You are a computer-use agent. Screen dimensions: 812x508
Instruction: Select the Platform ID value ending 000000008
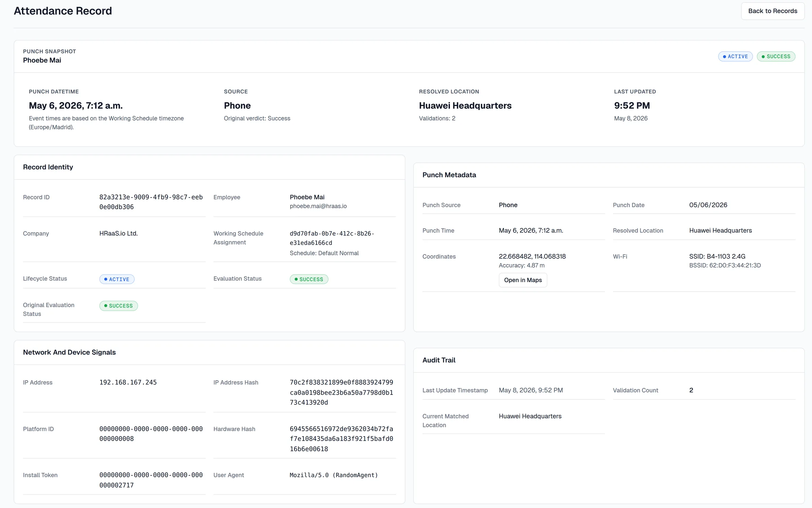[151, 434]
